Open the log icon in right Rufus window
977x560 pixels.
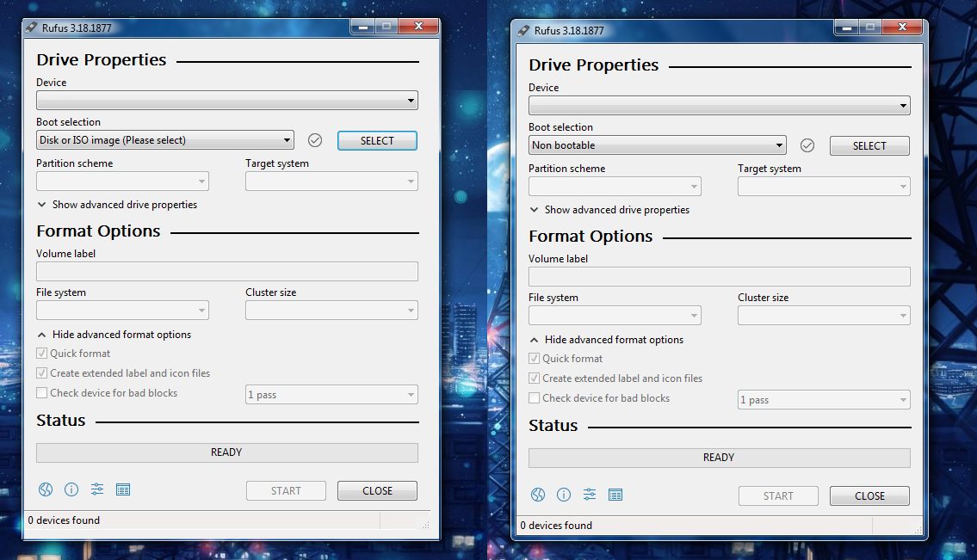coord(615,495)
